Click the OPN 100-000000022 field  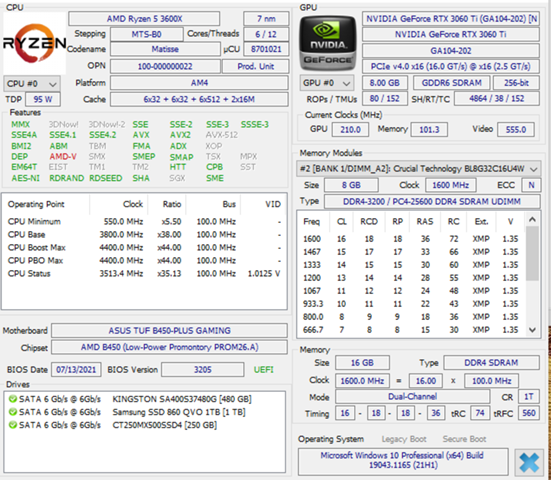165,66
